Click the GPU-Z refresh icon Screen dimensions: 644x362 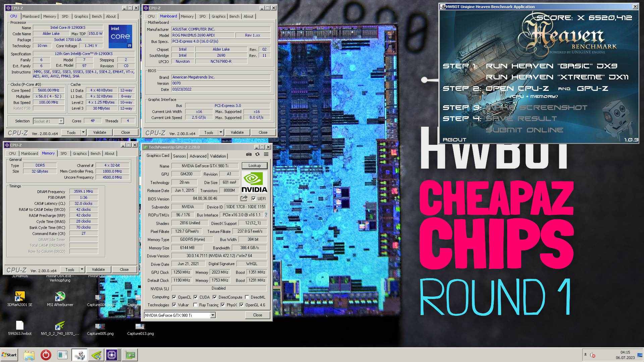click(257, 154)
